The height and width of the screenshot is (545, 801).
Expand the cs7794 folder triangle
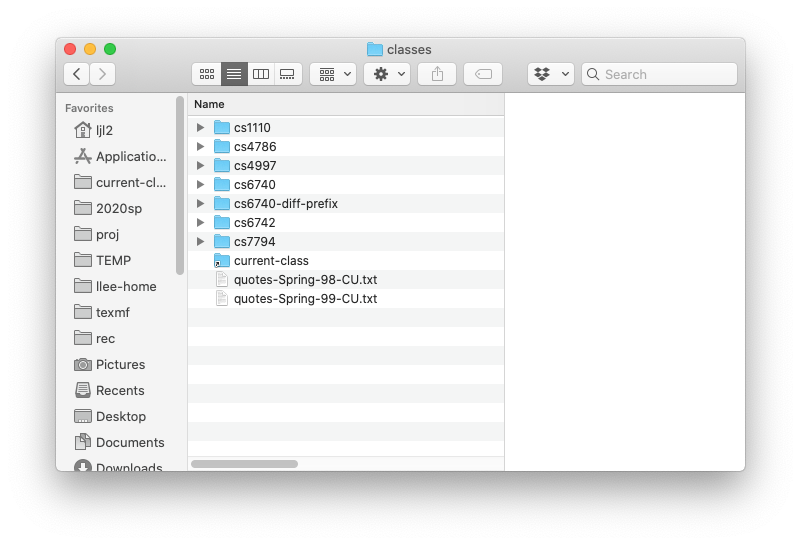200,242
